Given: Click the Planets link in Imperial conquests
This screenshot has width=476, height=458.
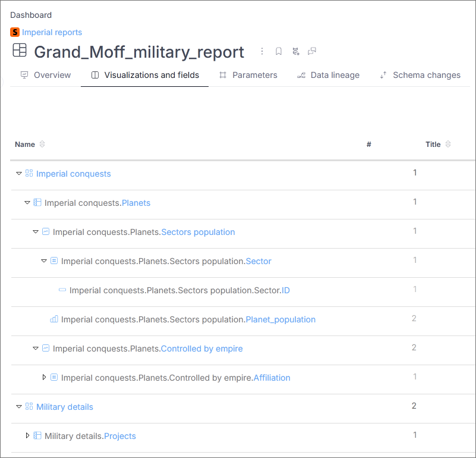Looking at the screenshot, I should (x=136, y=203).
